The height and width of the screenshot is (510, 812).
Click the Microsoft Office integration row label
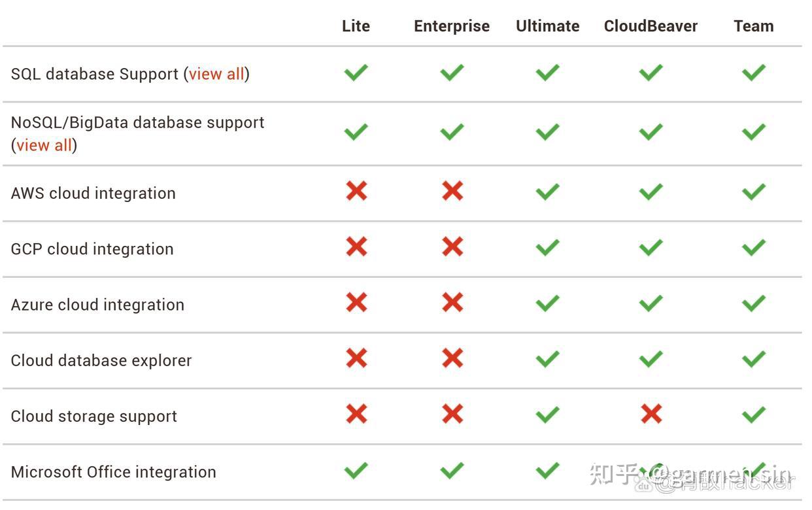point(113,472)
